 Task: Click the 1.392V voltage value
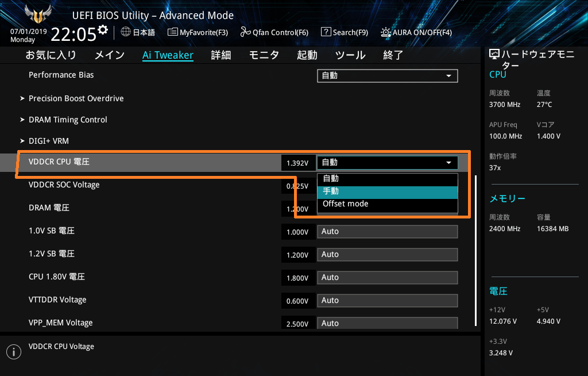pyautogui.click(x=297, y=163)
